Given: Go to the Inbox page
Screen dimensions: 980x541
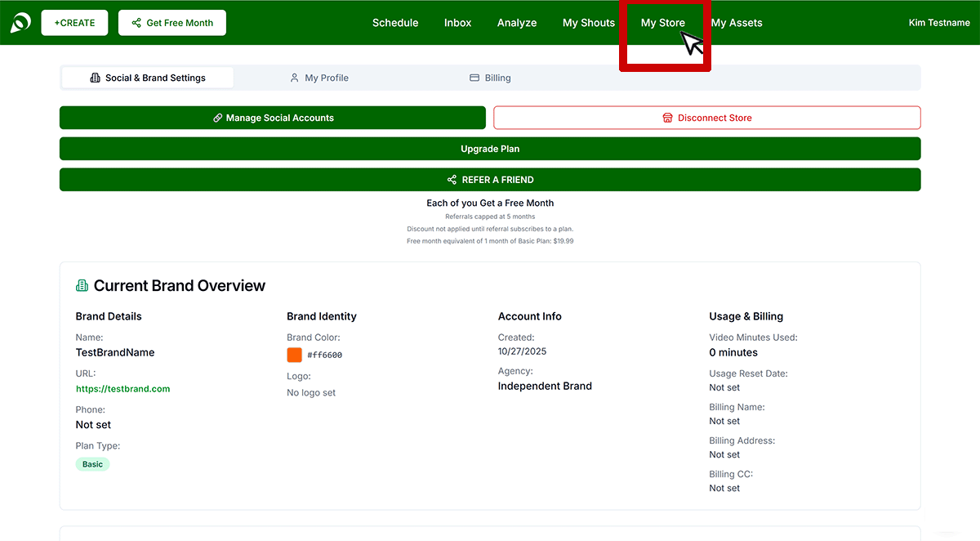Looking at the screenshot, I should tap(457, 23).
